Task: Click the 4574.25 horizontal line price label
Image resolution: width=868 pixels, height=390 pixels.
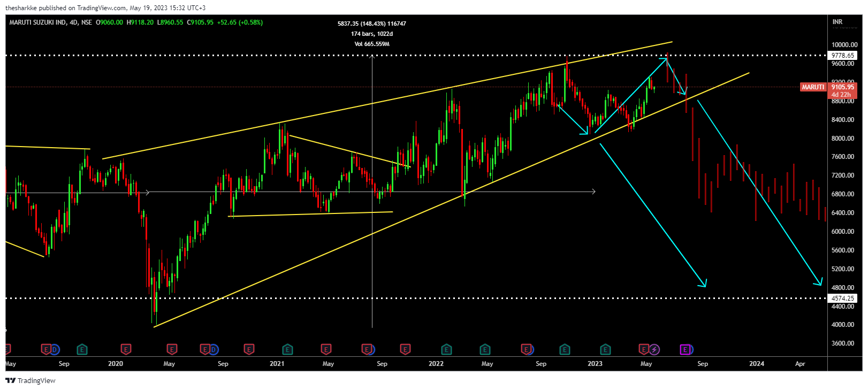Action: [843, 298]
